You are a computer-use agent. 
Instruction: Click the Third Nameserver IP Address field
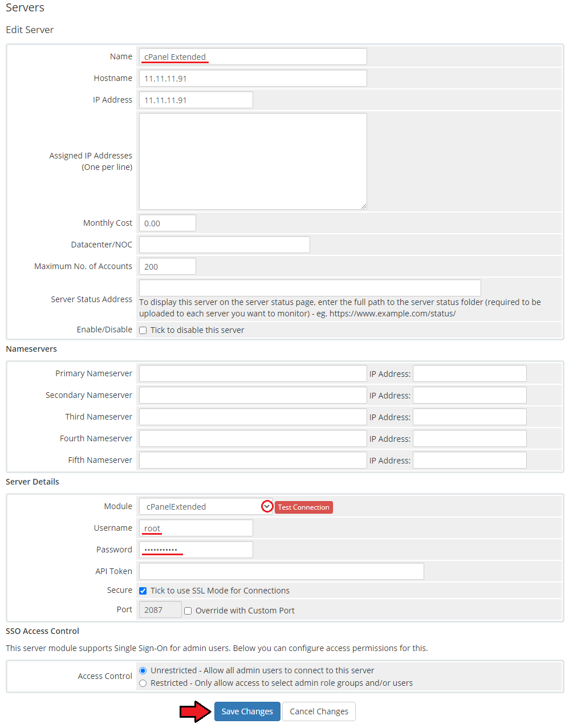coord(469,417)
